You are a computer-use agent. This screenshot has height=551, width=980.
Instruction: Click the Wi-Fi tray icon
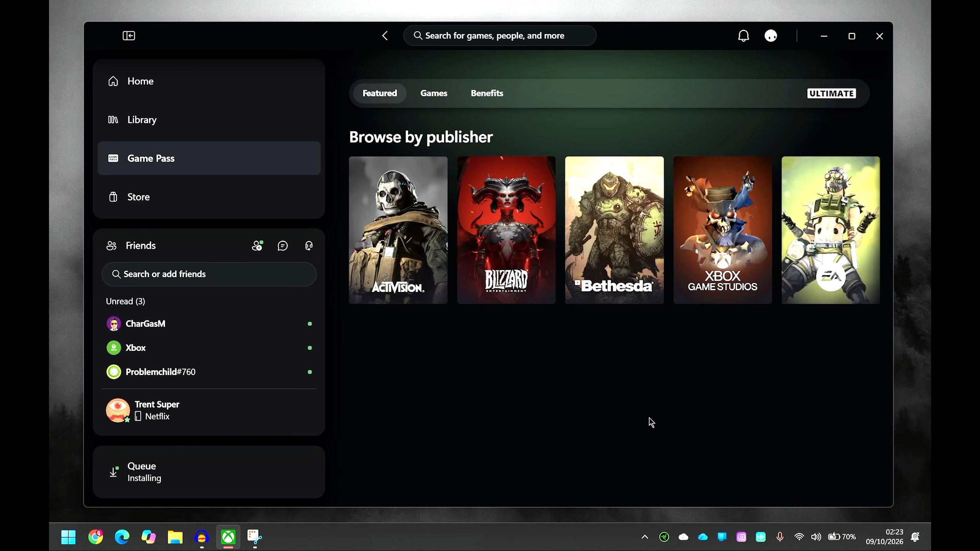[799, 537]
